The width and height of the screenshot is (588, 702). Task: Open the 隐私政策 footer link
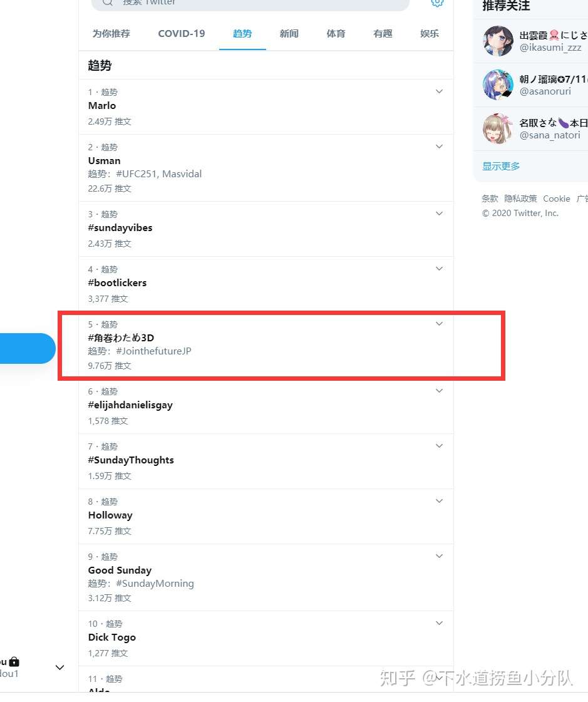(520, 199)
